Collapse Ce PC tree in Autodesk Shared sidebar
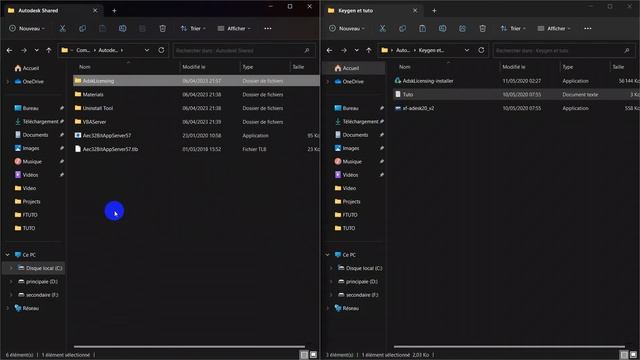Image resolution: width=640 pixels, height=360 pixels. click(x=8, y=255)
